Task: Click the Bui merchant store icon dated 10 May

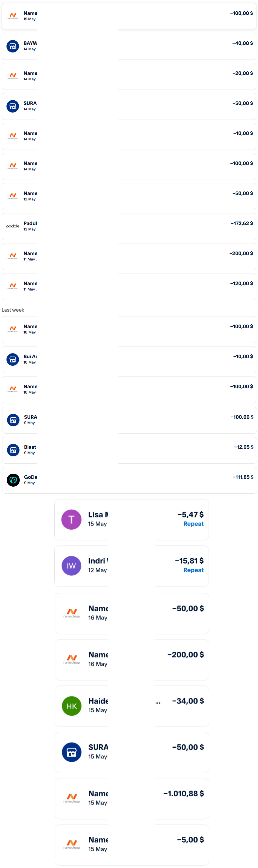Action: [x=13, y=359]
